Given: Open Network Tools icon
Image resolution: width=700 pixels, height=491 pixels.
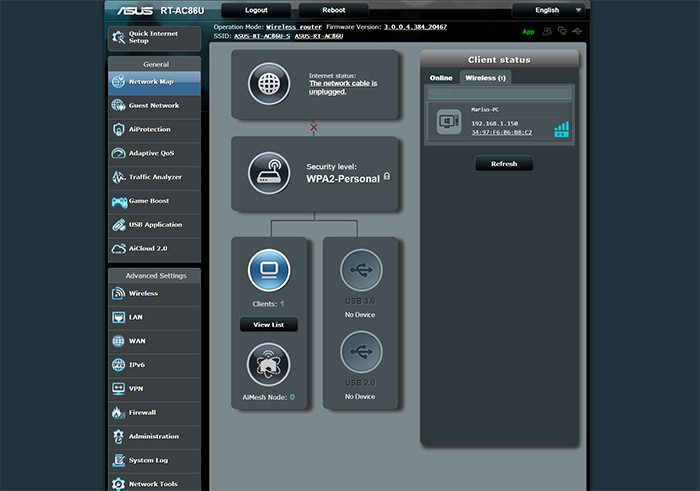Looking at the screenshot, I should (x=118, y=484).
